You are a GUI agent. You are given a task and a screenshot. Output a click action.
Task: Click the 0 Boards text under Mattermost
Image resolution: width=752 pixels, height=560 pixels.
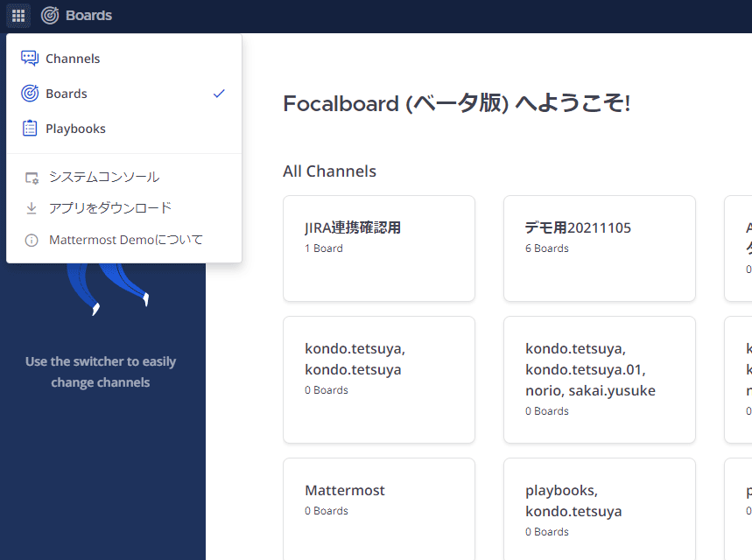tap(327, 511)
